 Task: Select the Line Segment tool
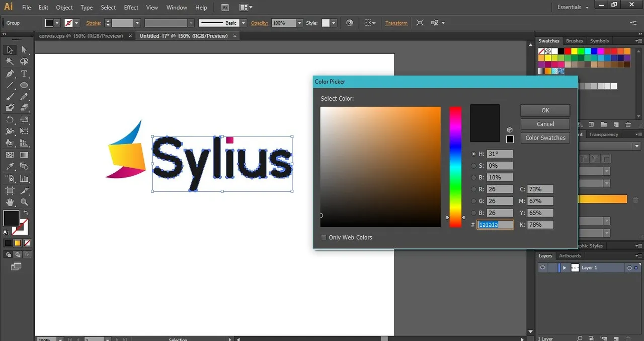pos(10,85)
